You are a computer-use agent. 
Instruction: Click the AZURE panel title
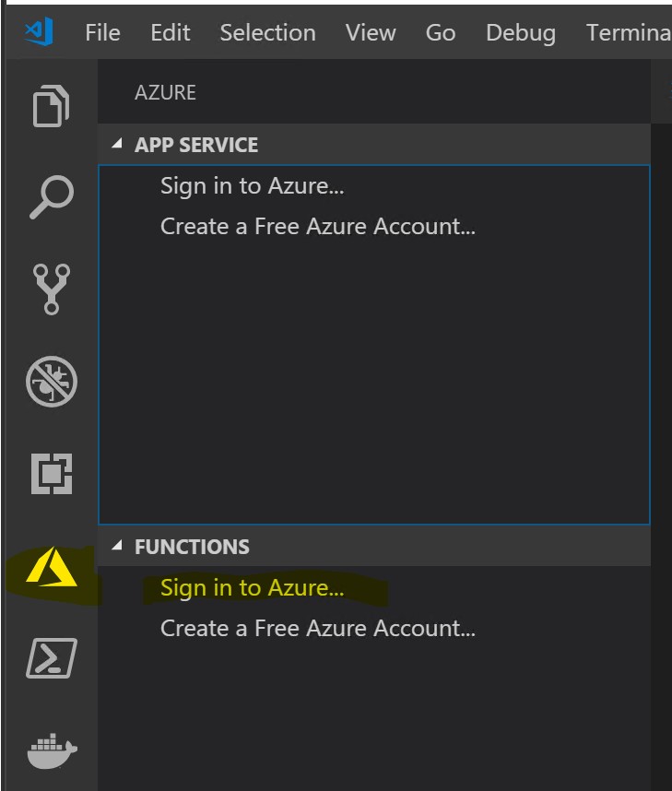[x=166, y=92]
